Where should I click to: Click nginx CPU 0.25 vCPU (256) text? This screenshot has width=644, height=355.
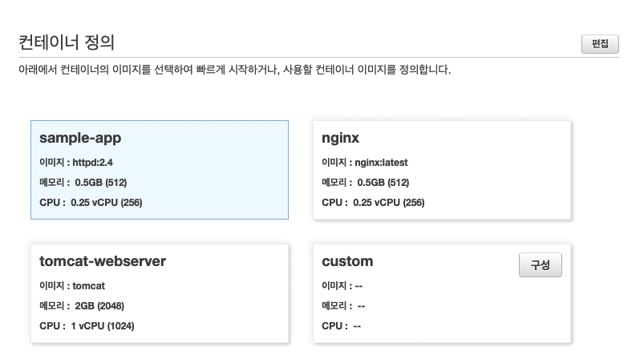[373, 203]
